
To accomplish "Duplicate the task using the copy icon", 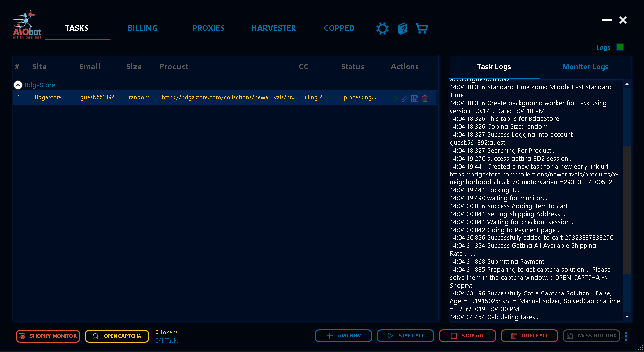I will [415, 99].
